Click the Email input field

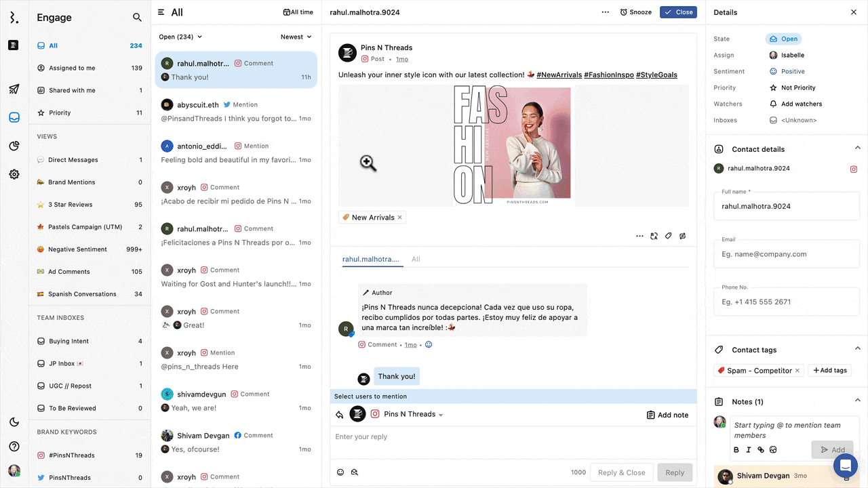[786, 254]
